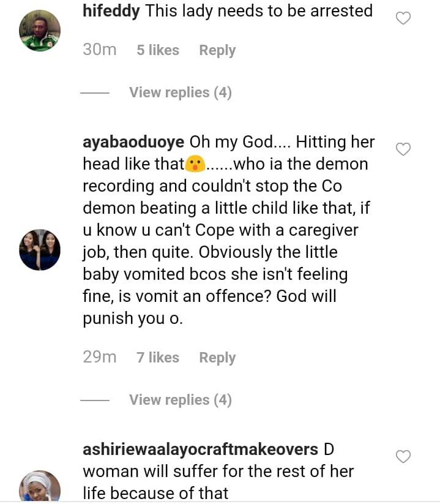View the 5 likes on hifeddy's comment
Screen dimensions: 440x504
pos(158,50)
